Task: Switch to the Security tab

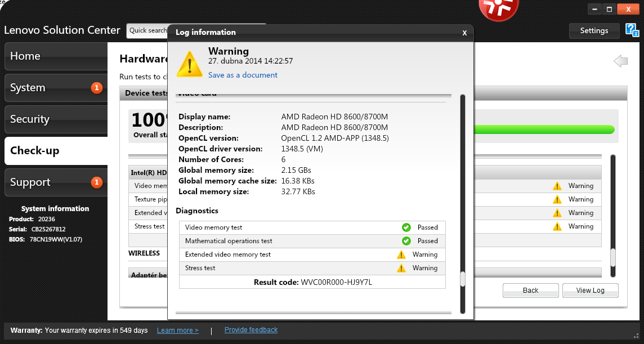Action: coord(56,119)
